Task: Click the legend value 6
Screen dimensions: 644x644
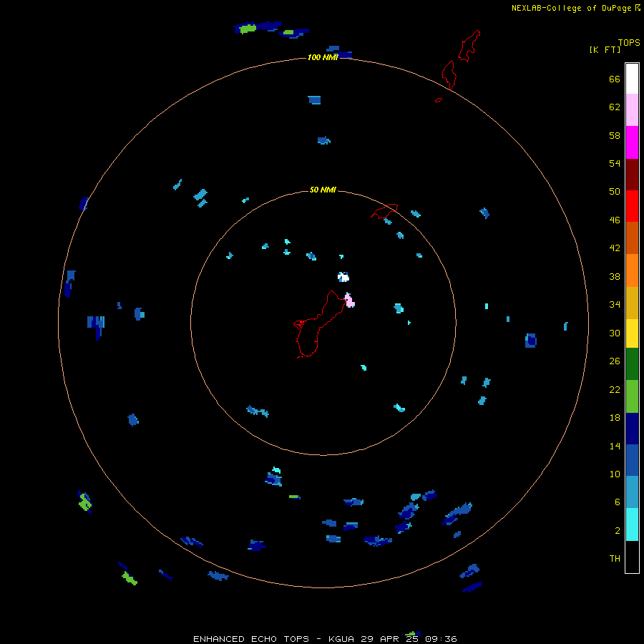Action: point(618,502)
